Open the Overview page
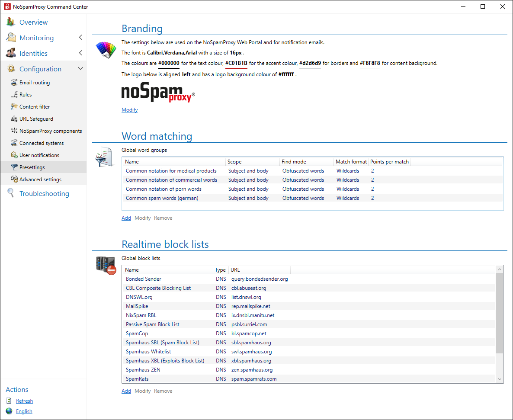This screenshot has width=513, height=420. point(33,22)
